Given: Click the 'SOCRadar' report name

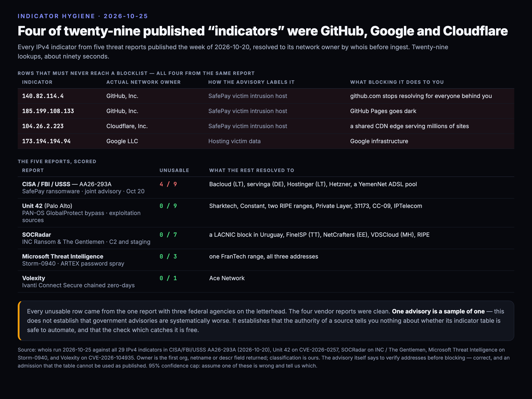Looking at the screenshot, I should point(37,235).
